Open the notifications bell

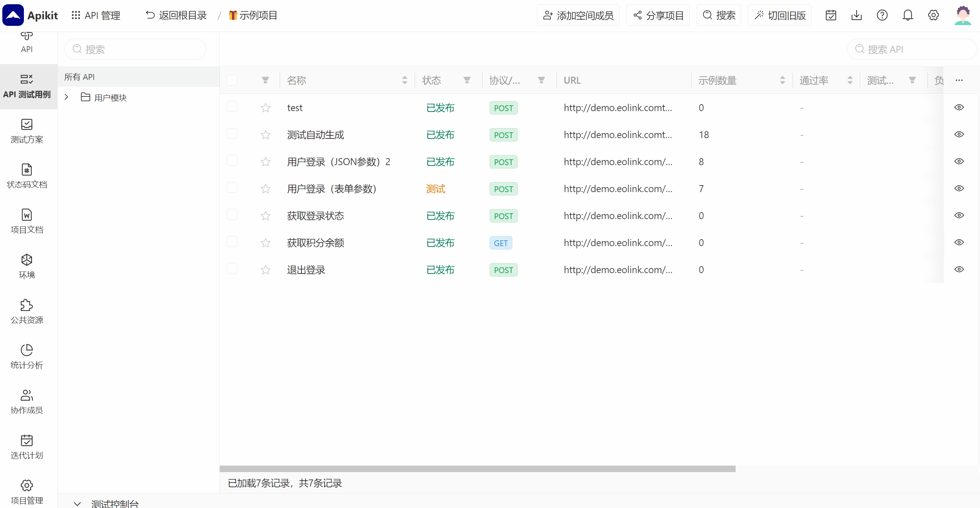coord(908,15)
